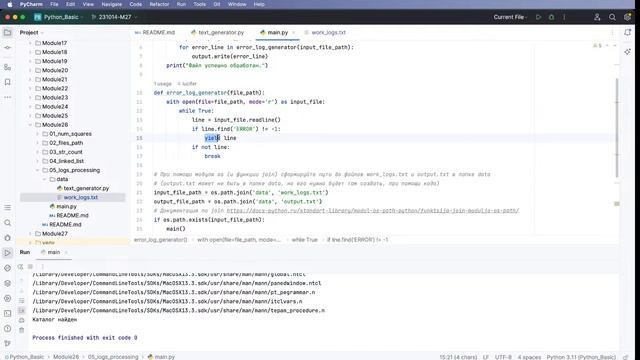This screenshot has width=640, height=360.
Task: Open the Python Packages layers icon
Action: 7,283
